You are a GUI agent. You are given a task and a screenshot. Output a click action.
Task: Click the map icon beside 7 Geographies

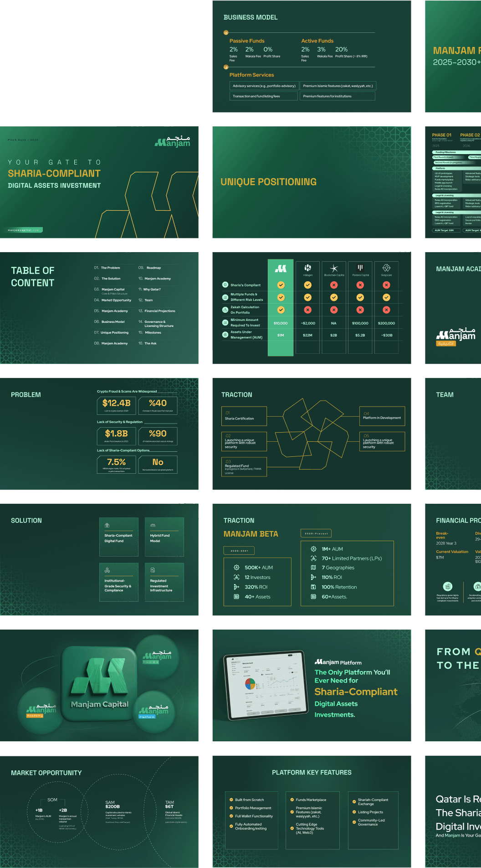313,568
